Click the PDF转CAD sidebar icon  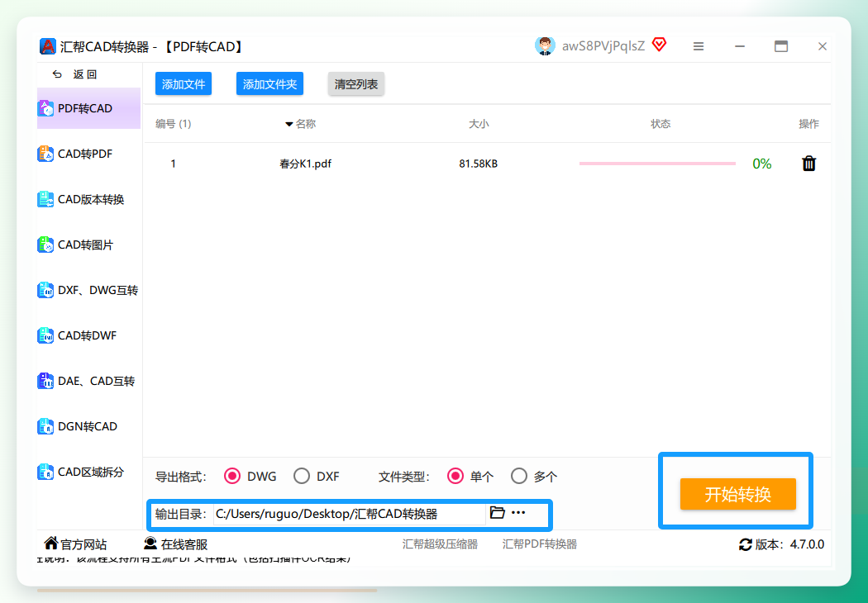point(45,108)
